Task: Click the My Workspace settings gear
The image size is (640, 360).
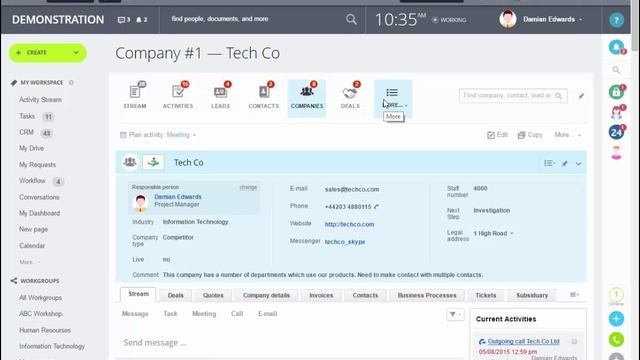Action: point(71,82)
